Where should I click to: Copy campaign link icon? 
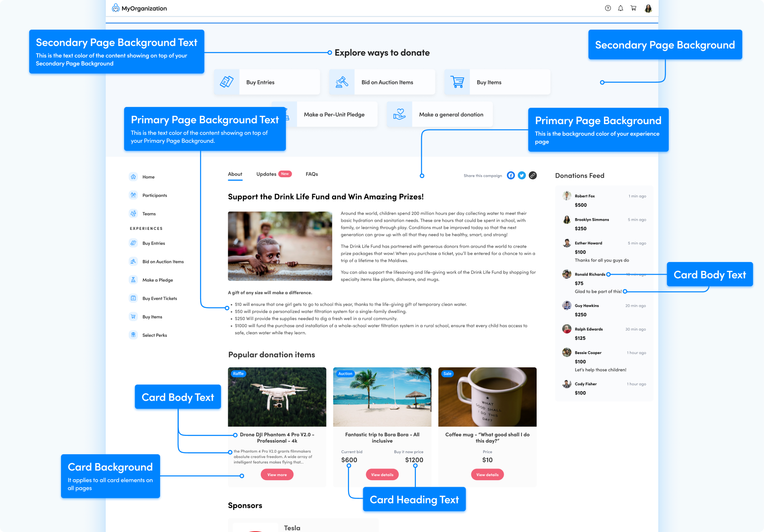click(x=532, y=176)
